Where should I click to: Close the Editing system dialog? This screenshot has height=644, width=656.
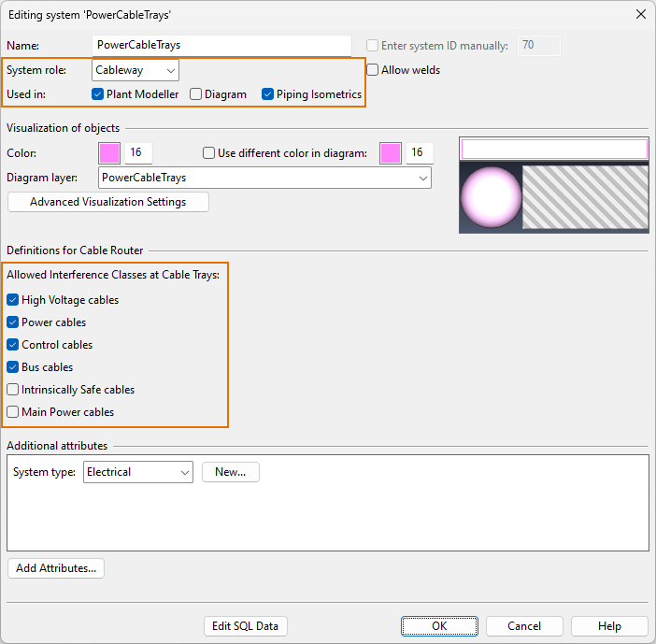pyautogui.click(x=640, y=14)
